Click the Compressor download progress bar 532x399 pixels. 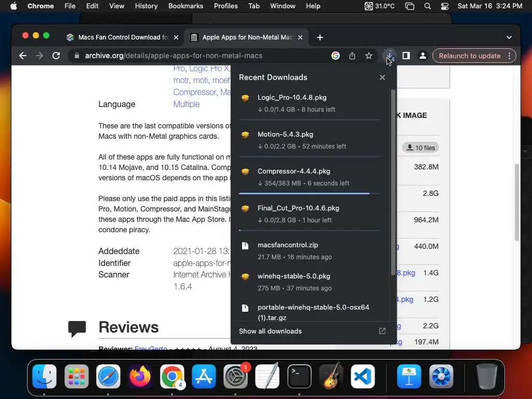310,193
